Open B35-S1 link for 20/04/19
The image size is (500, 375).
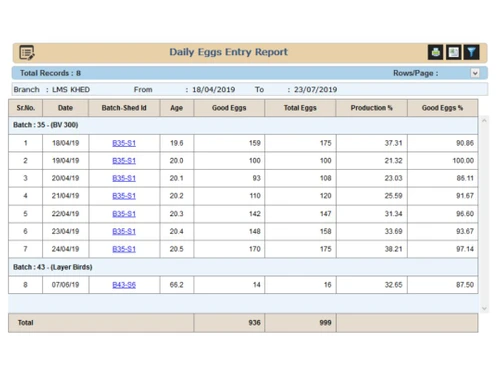(x=124, y=178)
